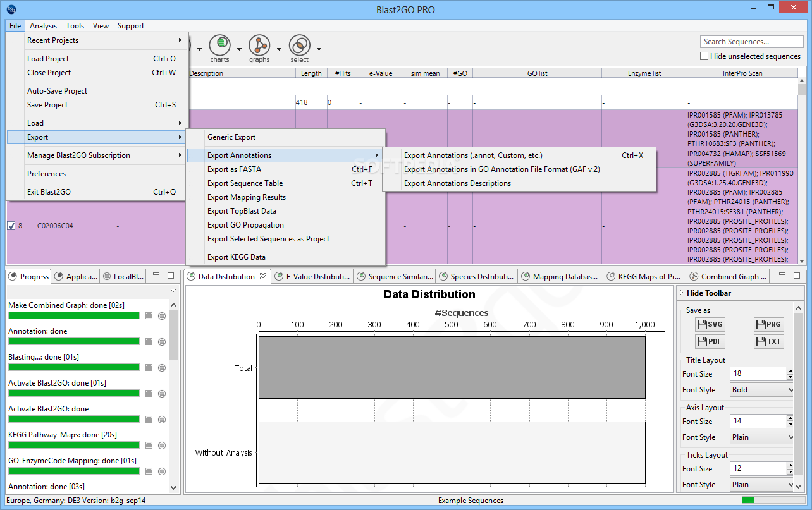This screenshot has height=510, width=812.
Task: Decrease Axis Layout font size stepper
Action: click(x=790, y=425)
